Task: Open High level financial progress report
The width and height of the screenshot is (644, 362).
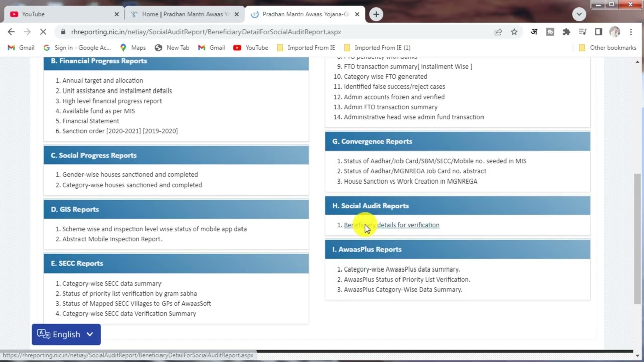Action: click(x=112, y=101)
